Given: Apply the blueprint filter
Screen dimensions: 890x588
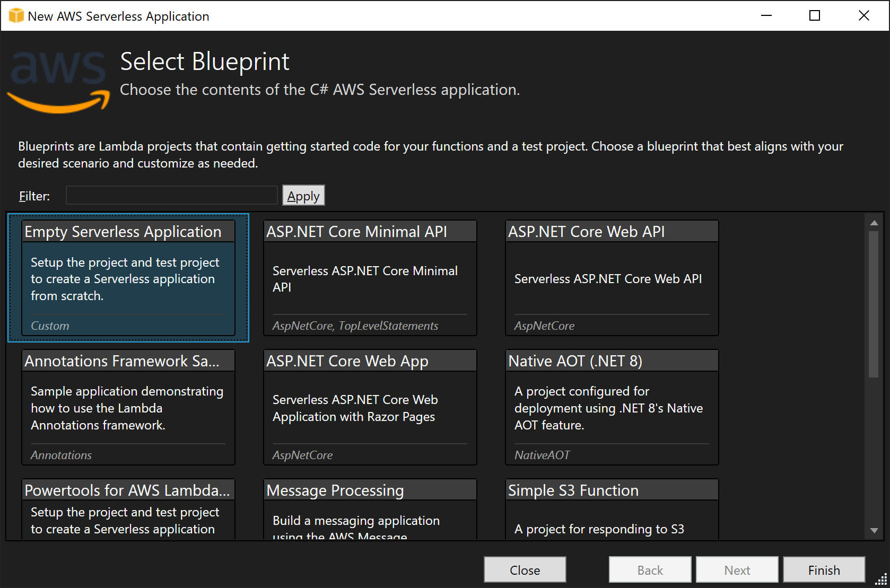Looking at the screenshot, I should (303, 196).
